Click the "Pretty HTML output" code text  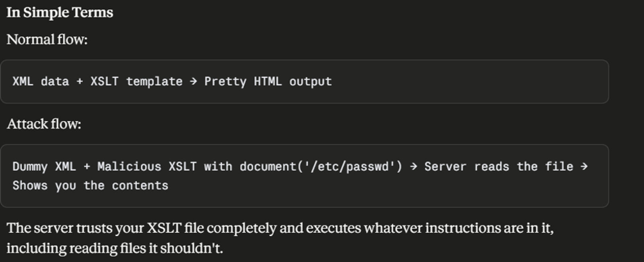(268, 81)
